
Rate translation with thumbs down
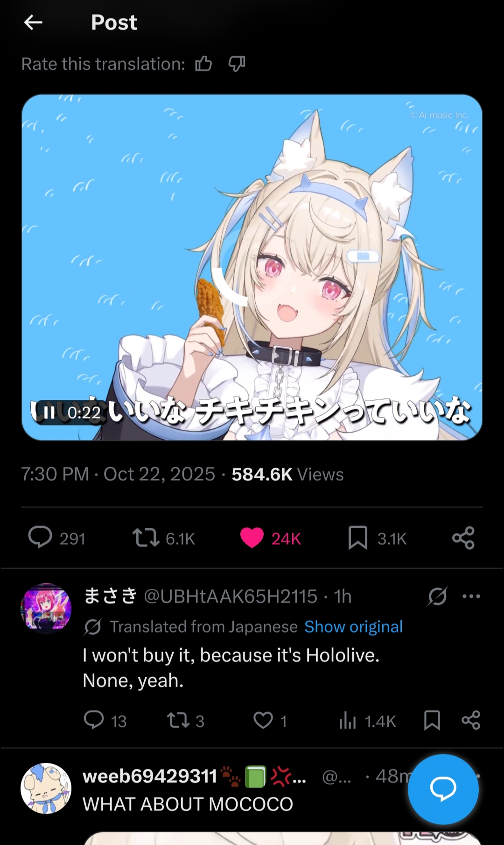click(x=237, y=64)
